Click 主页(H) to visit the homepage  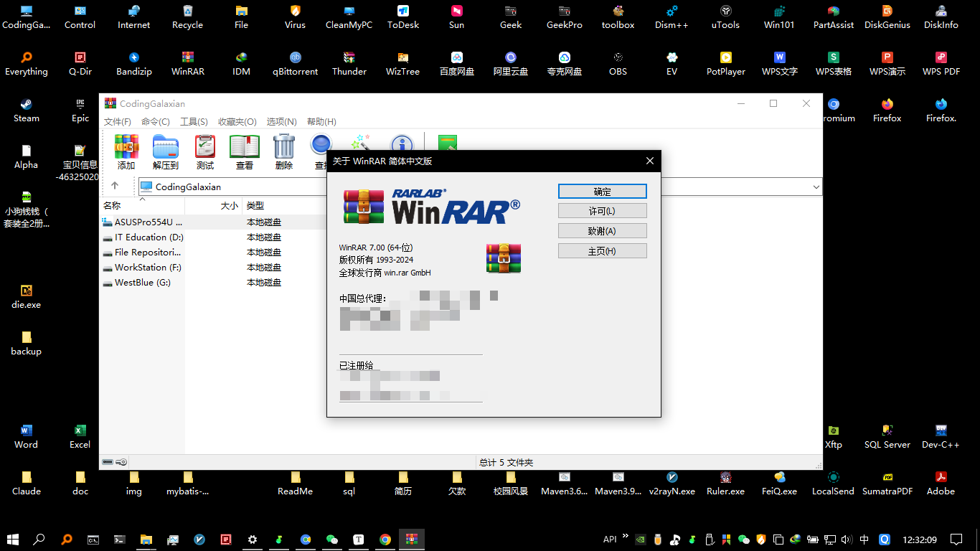click(602, 250)
